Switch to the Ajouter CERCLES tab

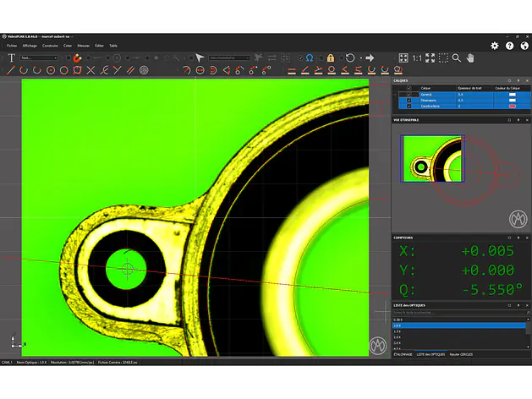463,353
